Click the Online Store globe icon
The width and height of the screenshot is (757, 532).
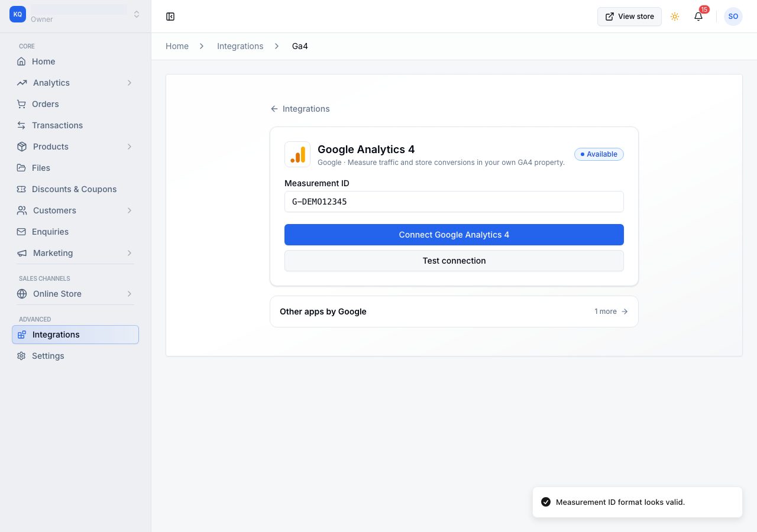(22, 294)
